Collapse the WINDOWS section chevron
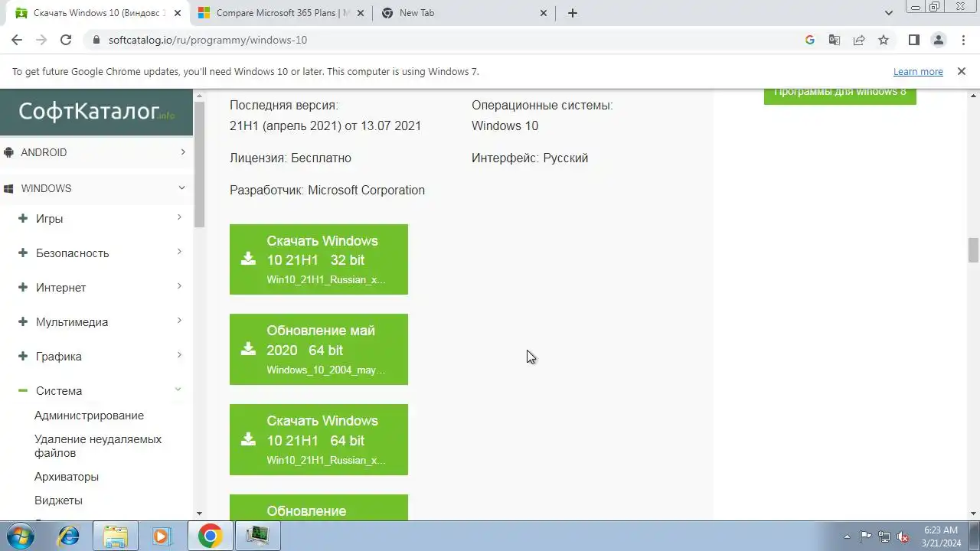 tap(182, 187)
